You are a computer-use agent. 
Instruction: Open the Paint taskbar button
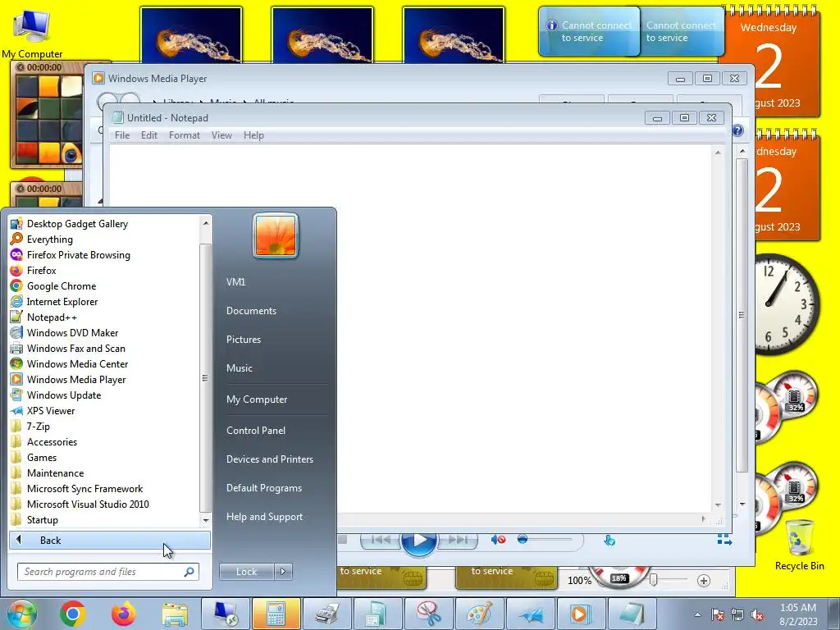(x=479, y=614)
